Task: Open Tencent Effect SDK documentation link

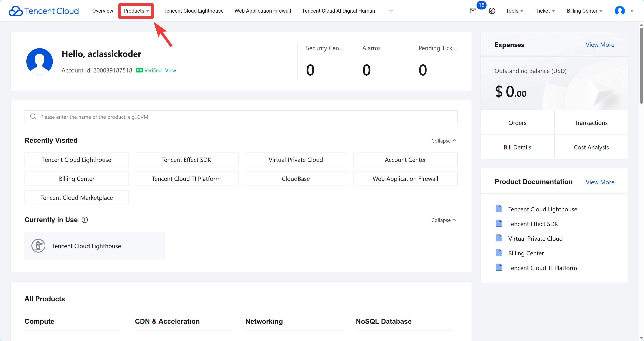Action: (533, 224)
